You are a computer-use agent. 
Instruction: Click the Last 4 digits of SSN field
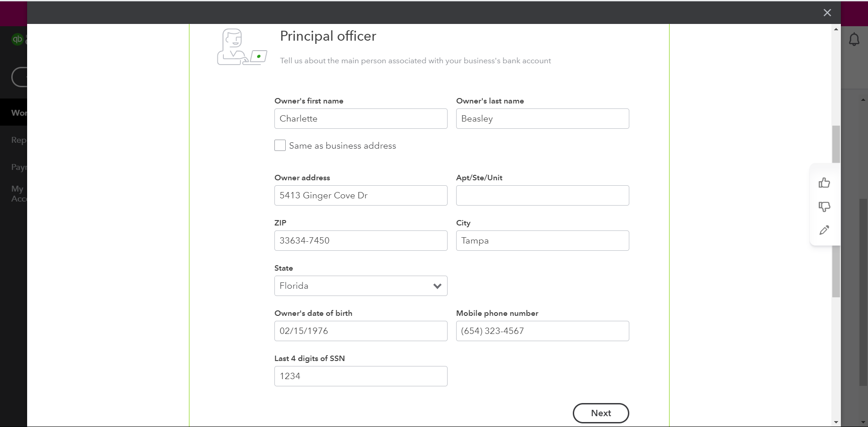(360, 375)
